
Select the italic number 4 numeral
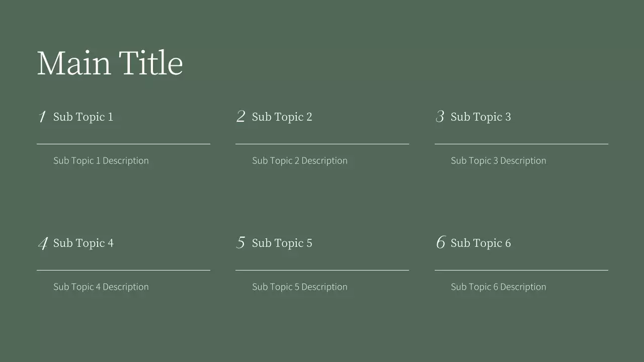[x=43, y=243]
